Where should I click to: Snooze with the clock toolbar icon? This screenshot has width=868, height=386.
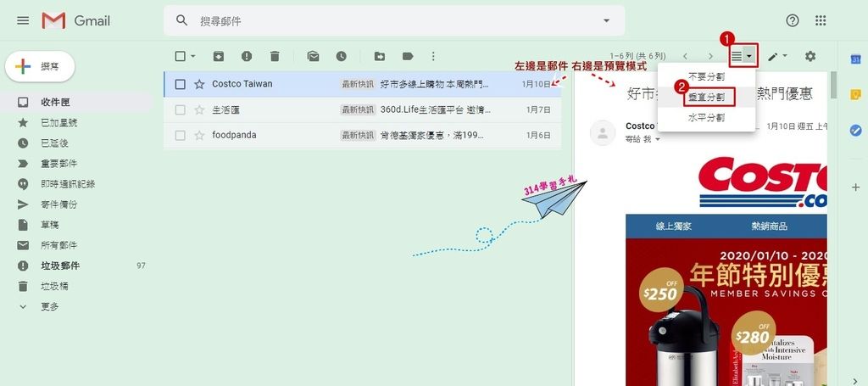coord(341,56)
